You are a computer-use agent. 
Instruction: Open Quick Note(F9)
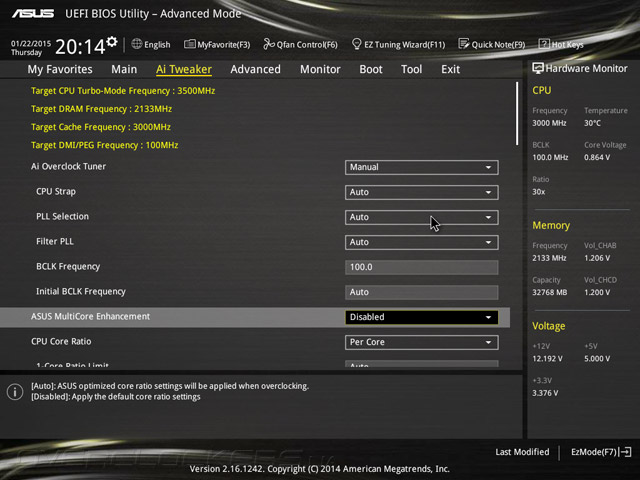(x=492, y=44)
